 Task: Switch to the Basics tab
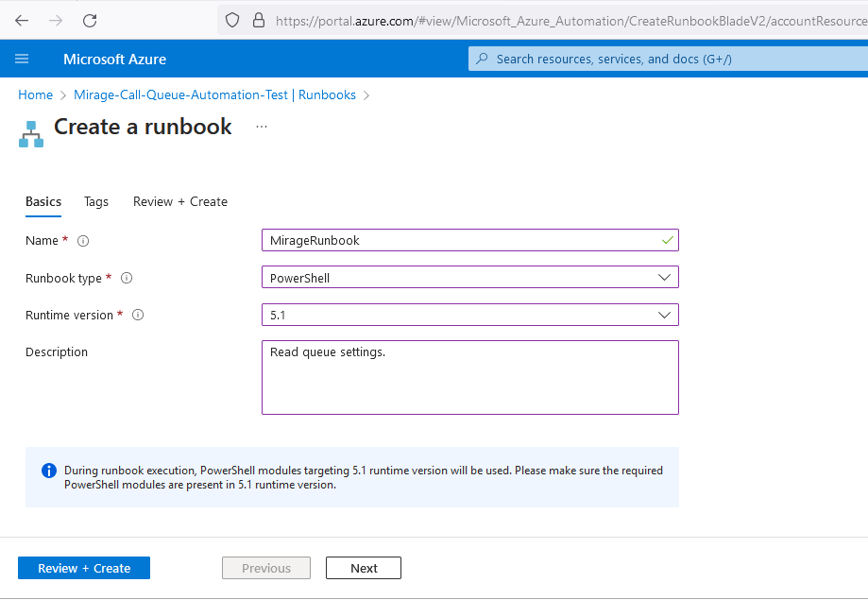[43, 201]
